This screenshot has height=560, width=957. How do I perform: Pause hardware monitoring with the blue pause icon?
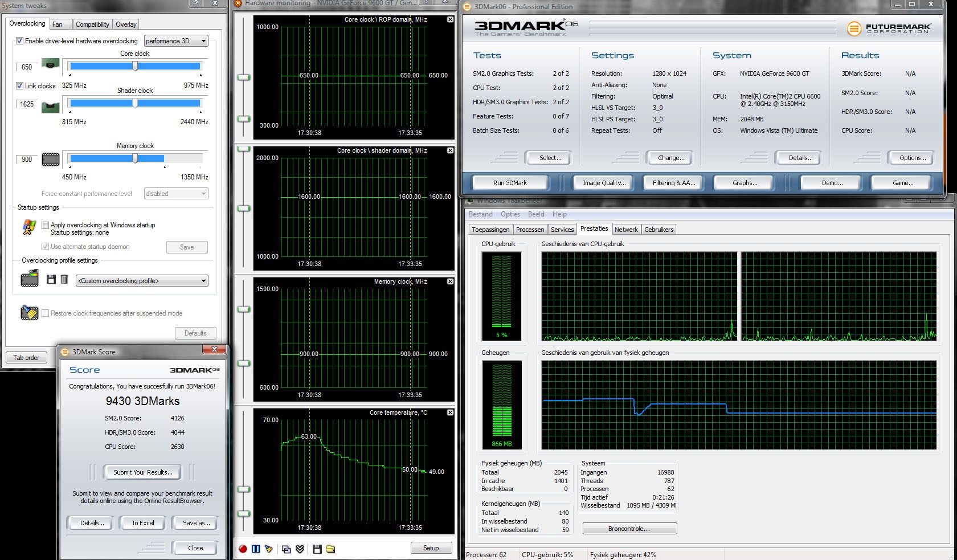(256, 549)
